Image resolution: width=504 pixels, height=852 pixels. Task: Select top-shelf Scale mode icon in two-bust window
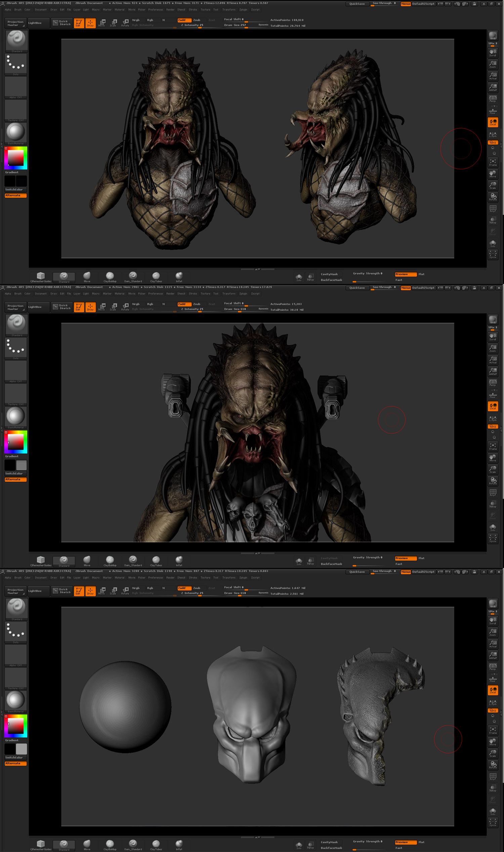(113, 23)
